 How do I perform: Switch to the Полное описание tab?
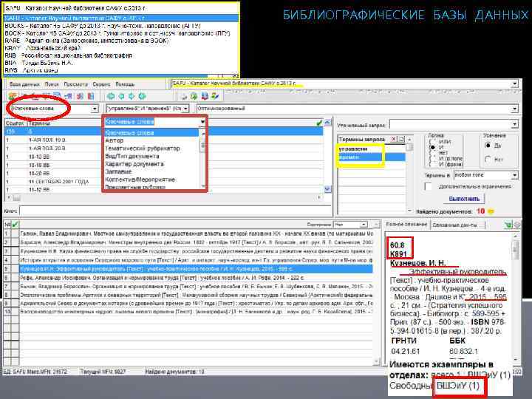click(x=406, y=225)
